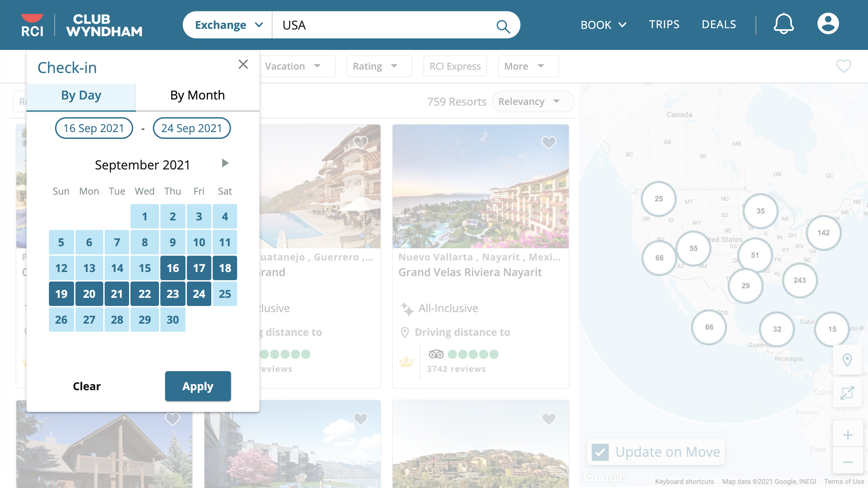Zoom in on the map

coord(848,435)
